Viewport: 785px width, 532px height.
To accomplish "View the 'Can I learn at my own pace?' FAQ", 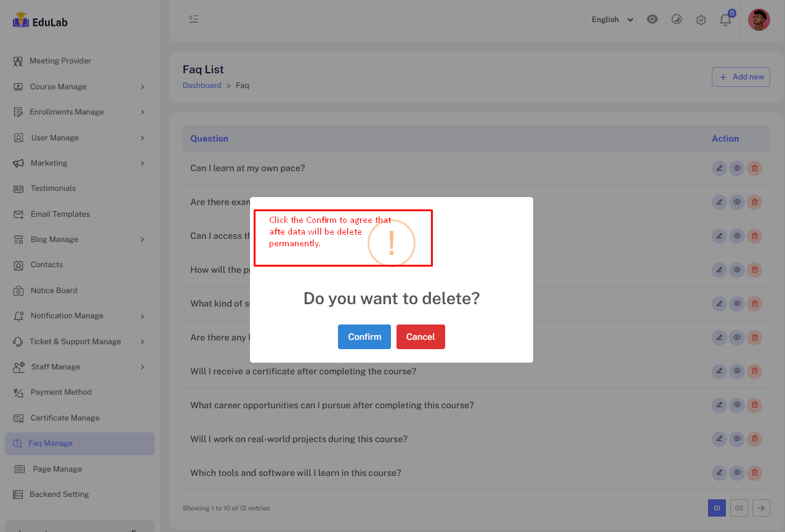I will point(737,168).
